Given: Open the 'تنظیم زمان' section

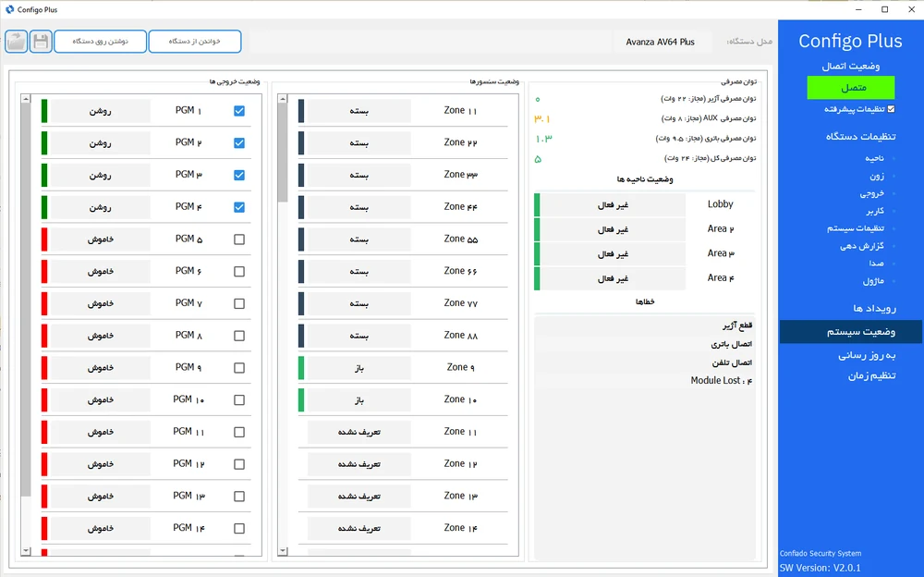Looking at the screenshot, I should click(872, 375).
